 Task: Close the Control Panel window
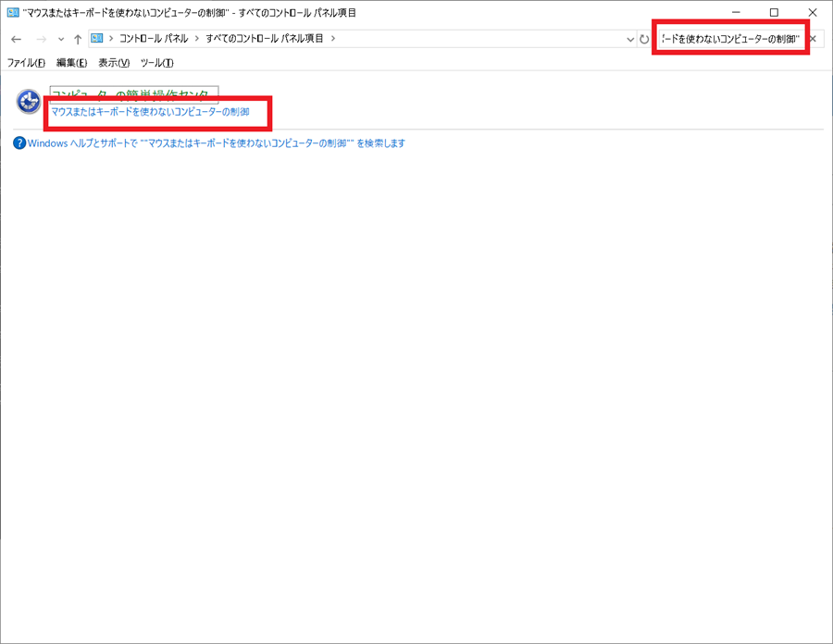click(x=813, y=12)
